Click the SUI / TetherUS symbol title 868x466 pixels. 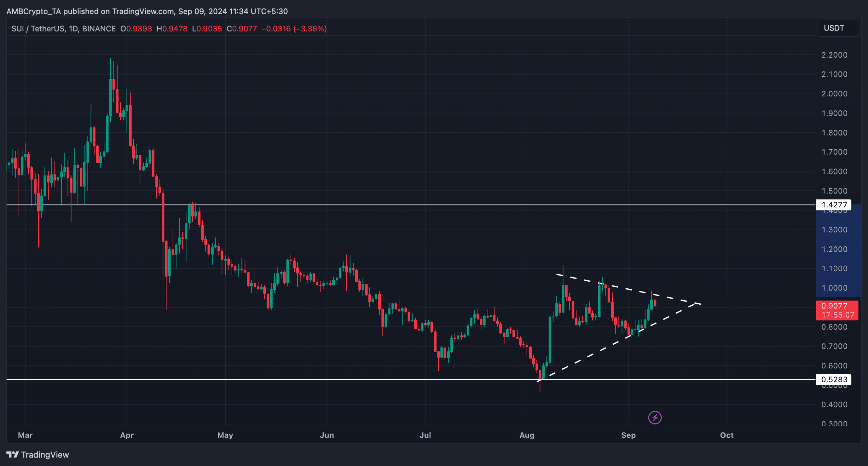[x=63, y=29]
